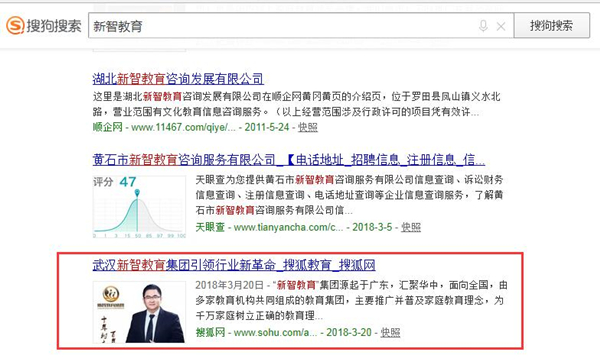600x361 pixels.
Task: Click the Sogou logo icon
Action: [15, 26]
